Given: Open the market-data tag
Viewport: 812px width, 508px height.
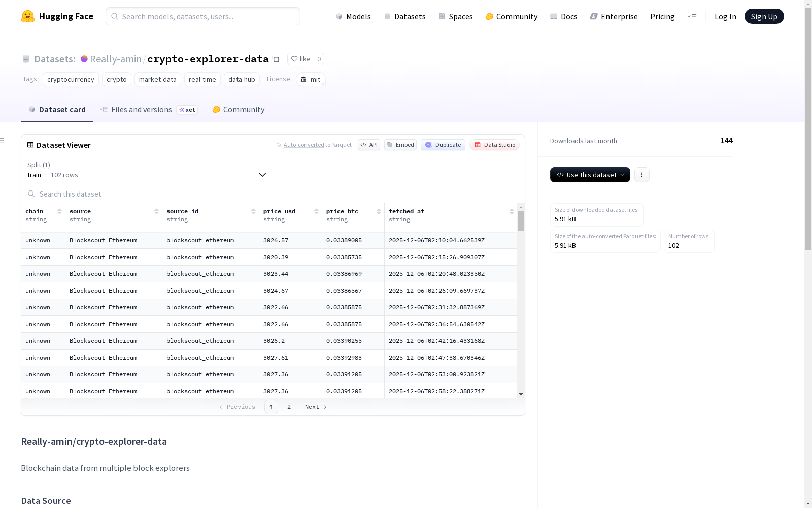Looking at the screenshot, I should (158, 79).
